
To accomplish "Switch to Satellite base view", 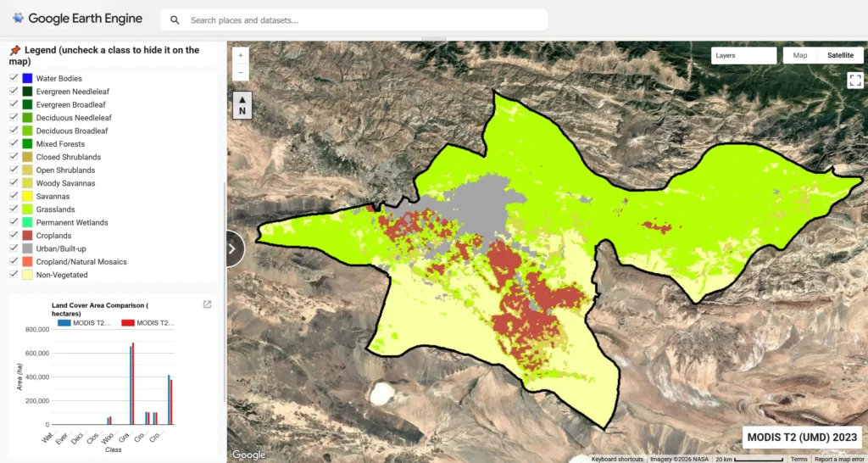I will pyautogui.click(x=840, y=55).
